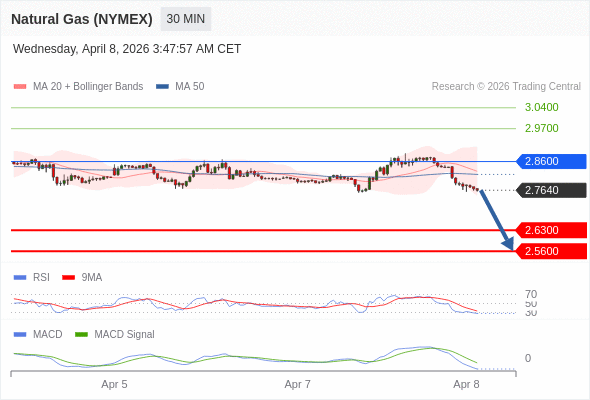This screenshot has height=400, width=590.
Task: Click the blue RSI legend swatch
Action: [20, 278]
